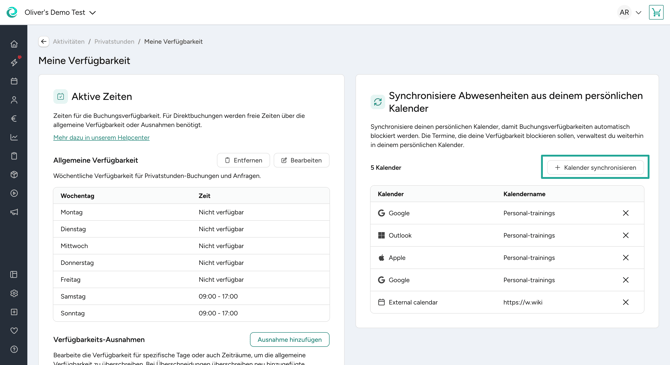670x365 pixels.
Task: Open the euro sign icon in the sidebar
Action: point(14,119)
